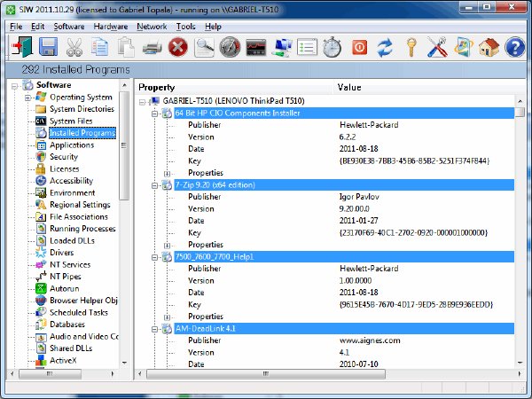This screenshot has width=532, height=399.
Task: Open the Software menu
Action: 69,27
